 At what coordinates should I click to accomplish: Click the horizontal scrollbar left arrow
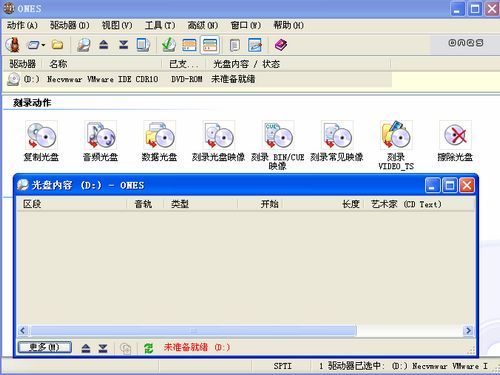pos(22,330)
